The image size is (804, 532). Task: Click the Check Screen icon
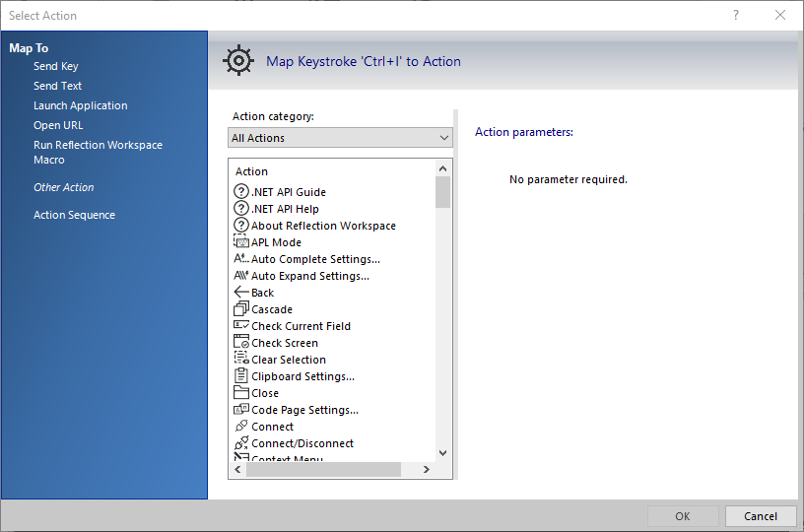(241, 343)
